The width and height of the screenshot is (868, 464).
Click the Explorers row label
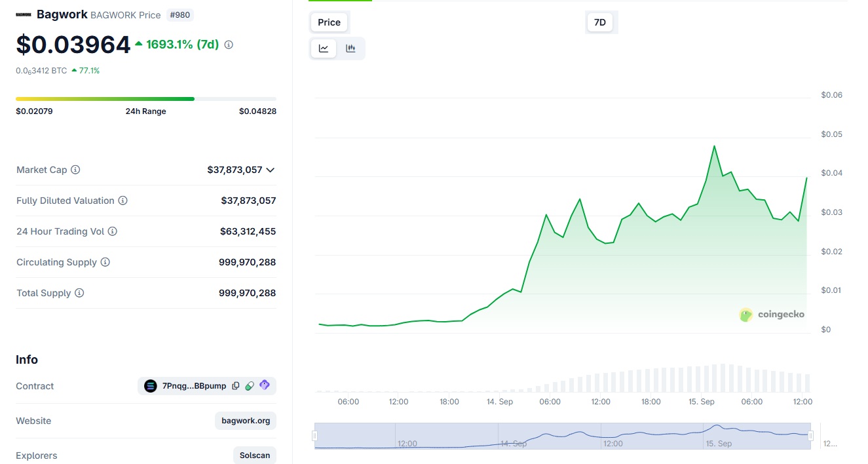point(37,455)
